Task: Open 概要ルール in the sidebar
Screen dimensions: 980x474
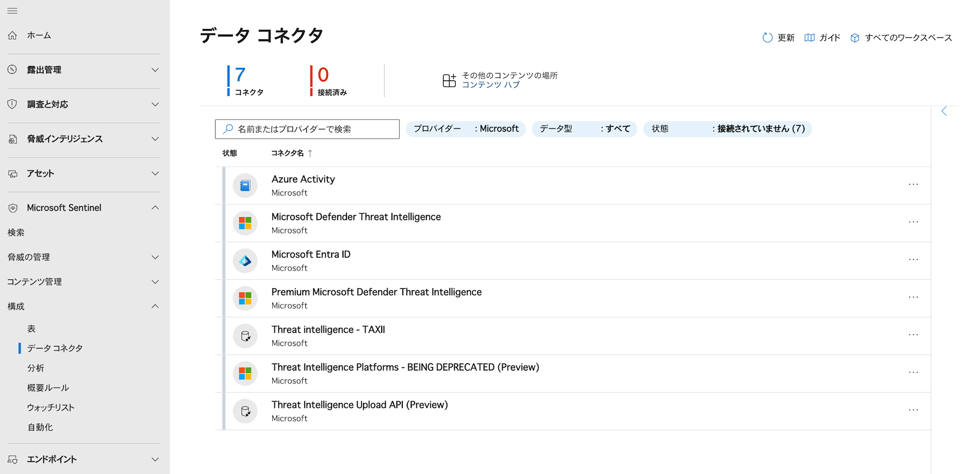Action: pos(48,388)
